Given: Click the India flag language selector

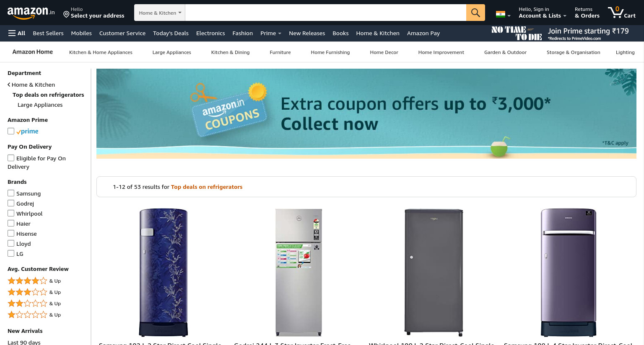Looking at the screenshot, I should click(503, 15).
